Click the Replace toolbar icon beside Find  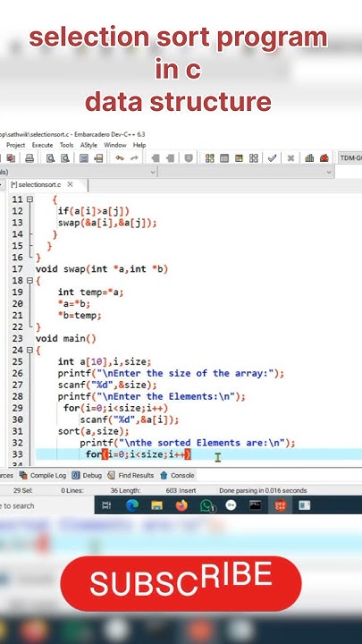65,158
